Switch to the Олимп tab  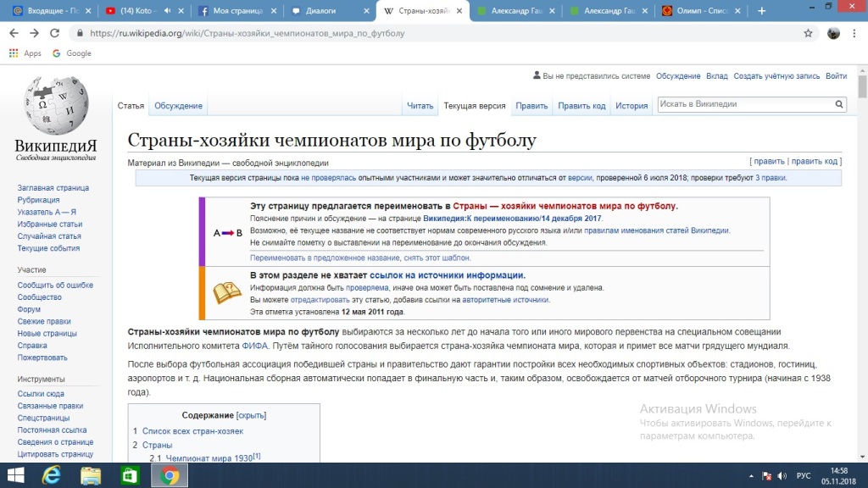(701, 11)
